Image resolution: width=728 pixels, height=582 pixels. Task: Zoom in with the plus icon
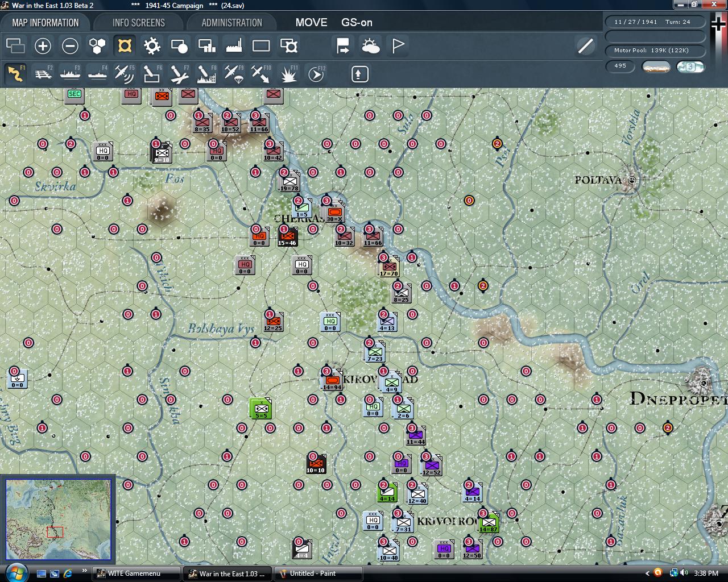(43, 45)
